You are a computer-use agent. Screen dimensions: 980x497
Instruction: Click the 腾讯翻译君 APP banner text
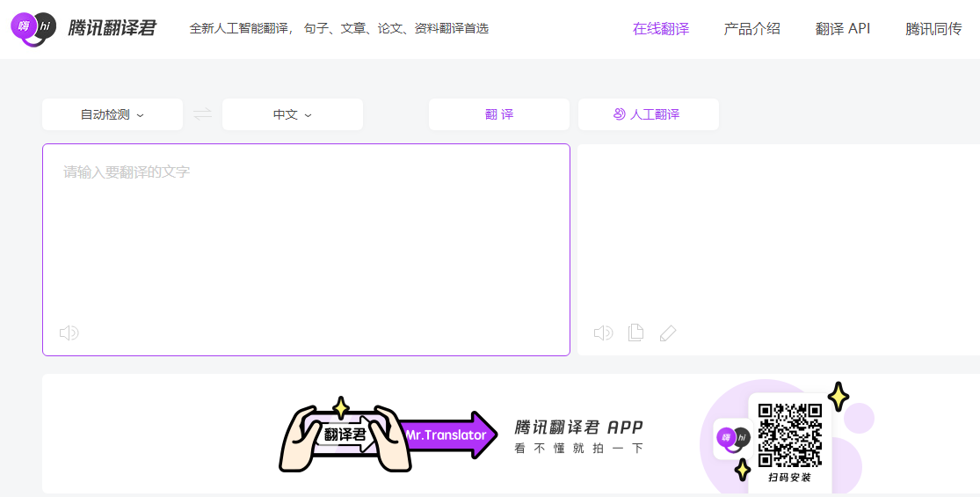tap(579, 428)
